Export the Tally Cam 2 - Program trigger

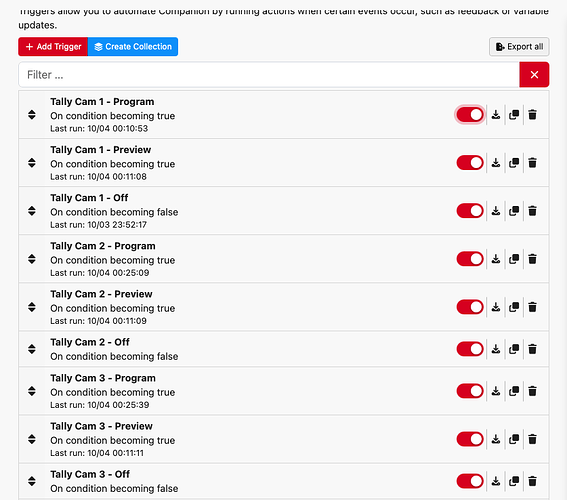(496, 259)
